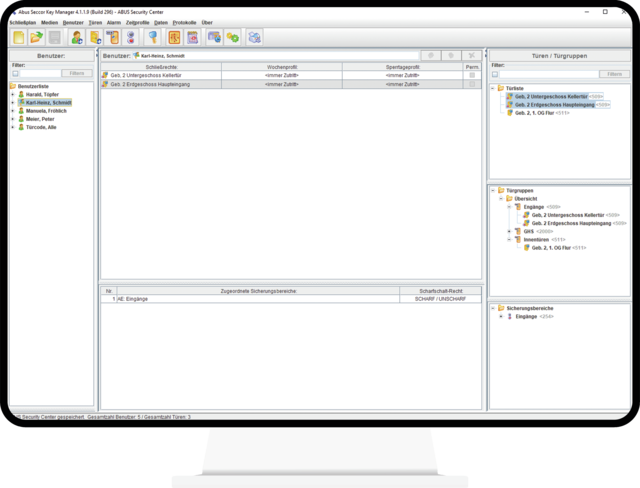Select the Eingänge <509> door group
The height and width of the screenshot is (488, 640).
click(x=542, y=207)
